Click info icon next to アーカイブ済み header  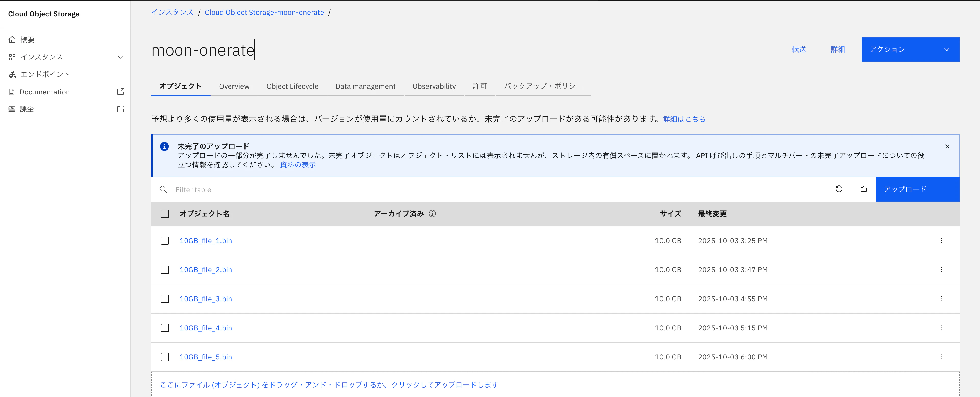(x=432, y=214)
